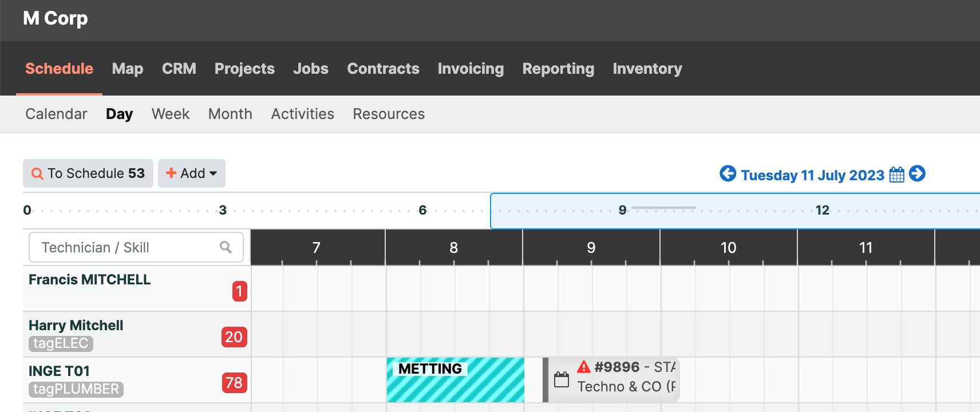Click the tagPLUMBER tag on INGE T01

click(76, 389)
